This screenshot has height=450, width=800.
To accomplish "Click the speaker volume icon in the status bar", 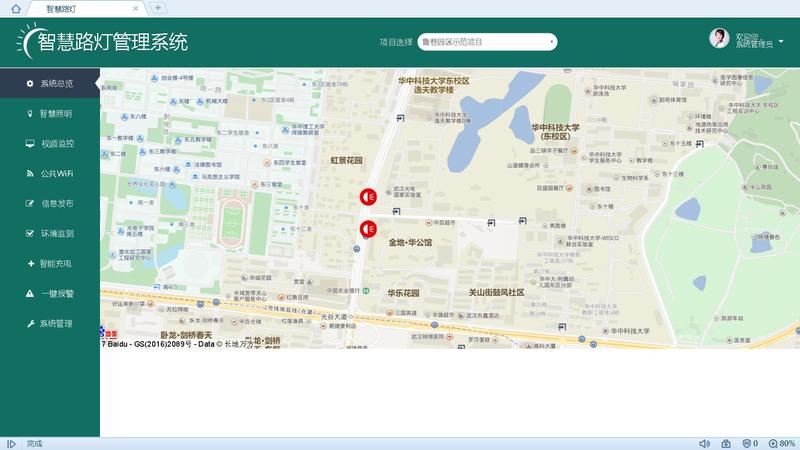I will pos(705,444).
